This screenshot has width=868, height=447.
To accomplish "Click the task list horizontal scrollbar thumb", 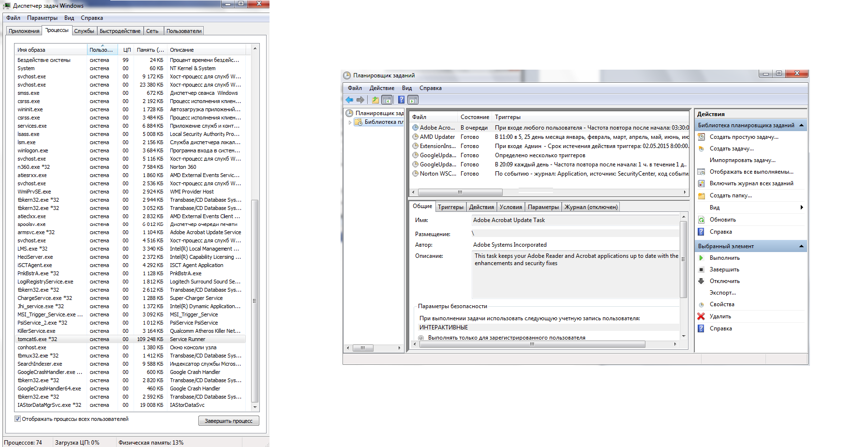I will click(460, 192).
